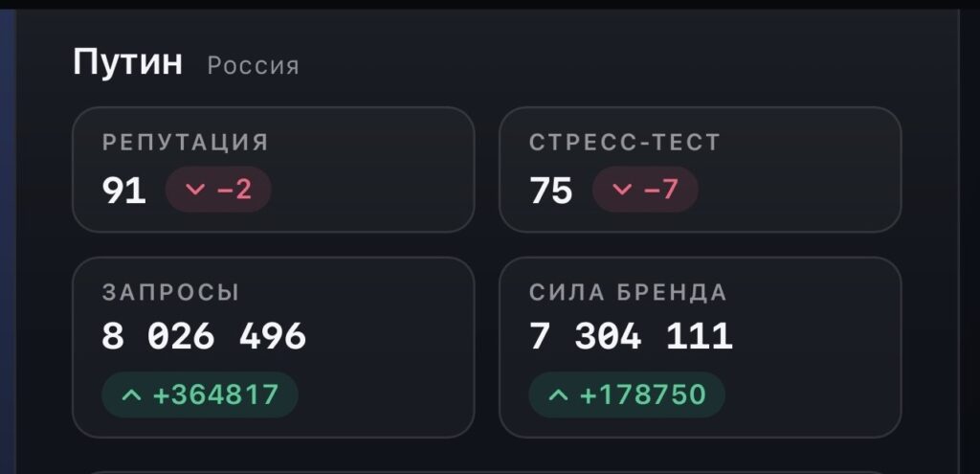980x474 pixels.
Task: Click the red down-chevron beside reputation −2
Action: click(x=195, y=190)
